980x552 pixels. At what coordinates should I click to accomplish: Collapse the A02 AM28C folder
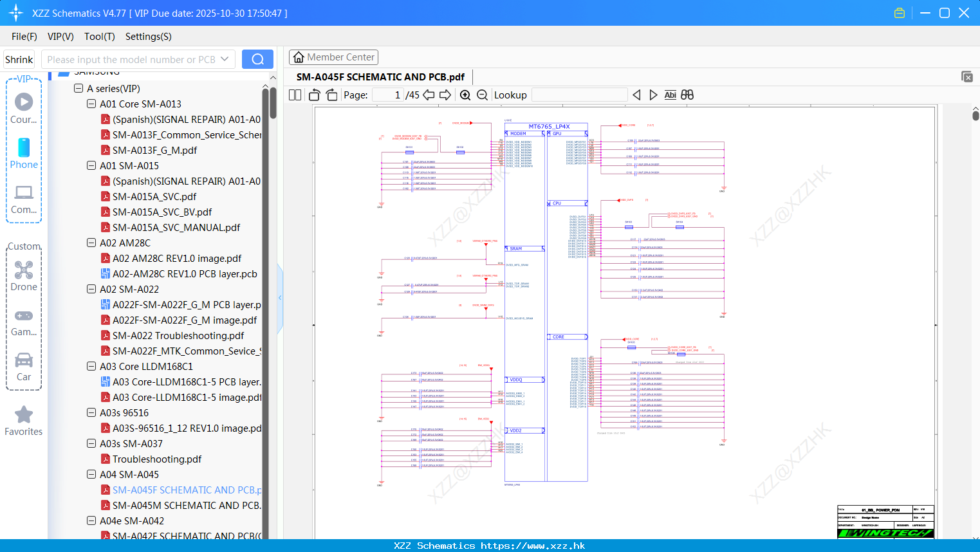[91, 243]
